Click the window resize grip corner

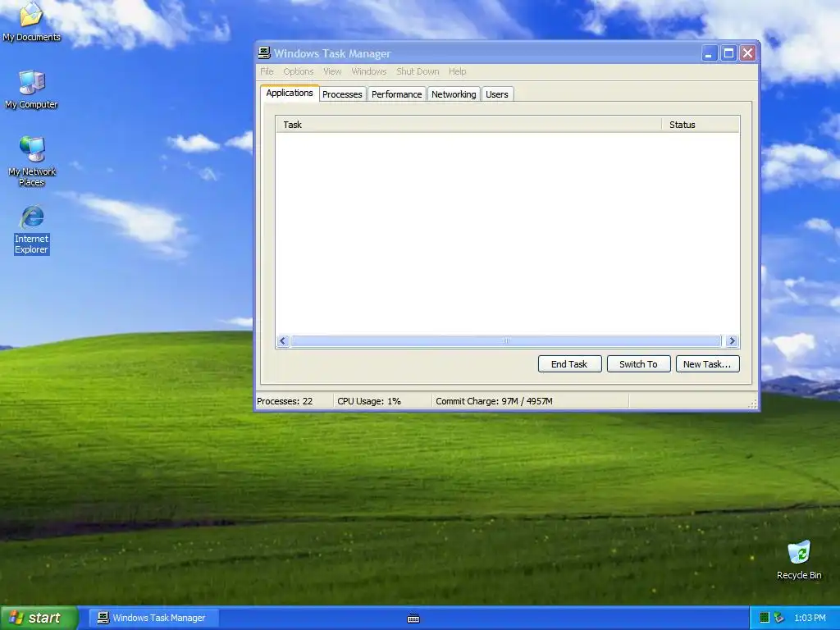753,404
